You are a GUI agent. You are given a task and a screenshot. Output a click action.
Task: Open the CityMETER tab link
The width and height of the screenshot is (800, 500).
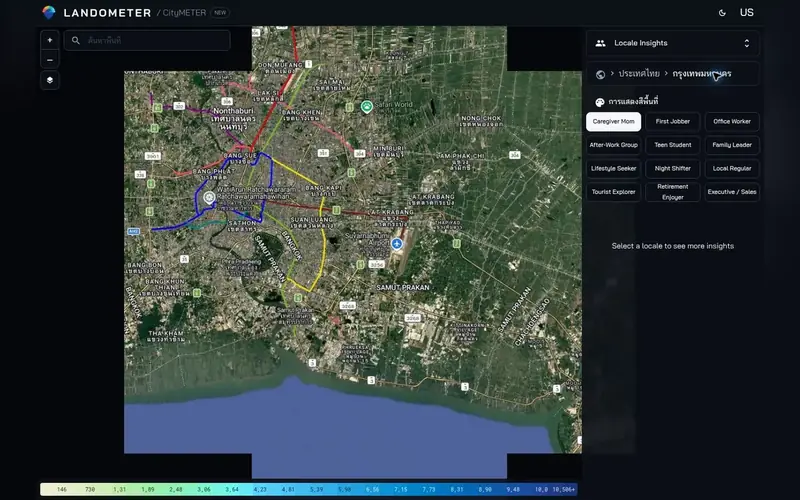pos(185,13)
